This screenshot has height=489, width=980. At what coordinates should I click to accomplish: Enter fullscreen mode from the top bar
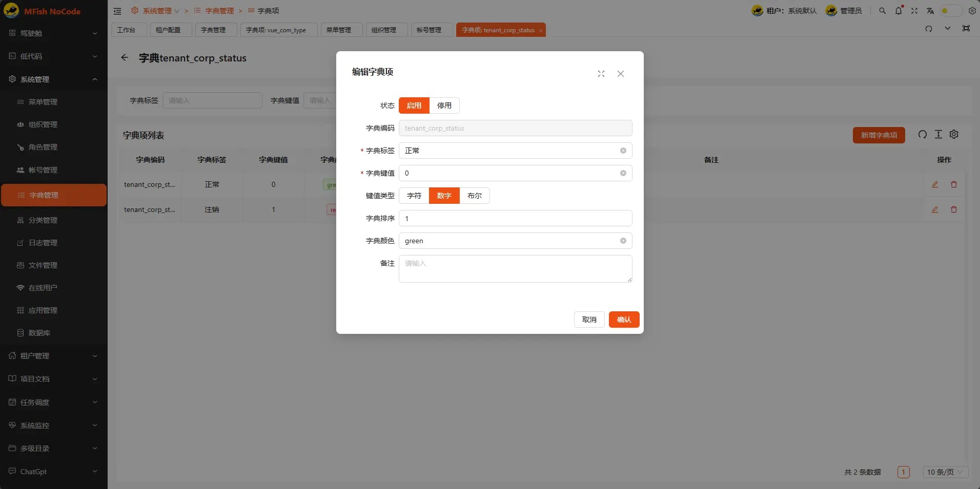[914, 11]
